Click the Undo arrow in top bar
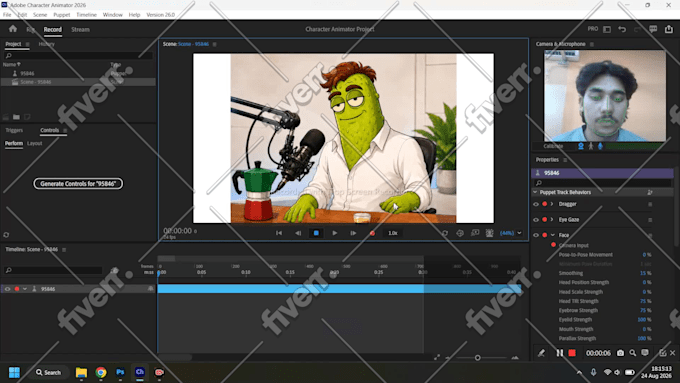 click(622, 29)
